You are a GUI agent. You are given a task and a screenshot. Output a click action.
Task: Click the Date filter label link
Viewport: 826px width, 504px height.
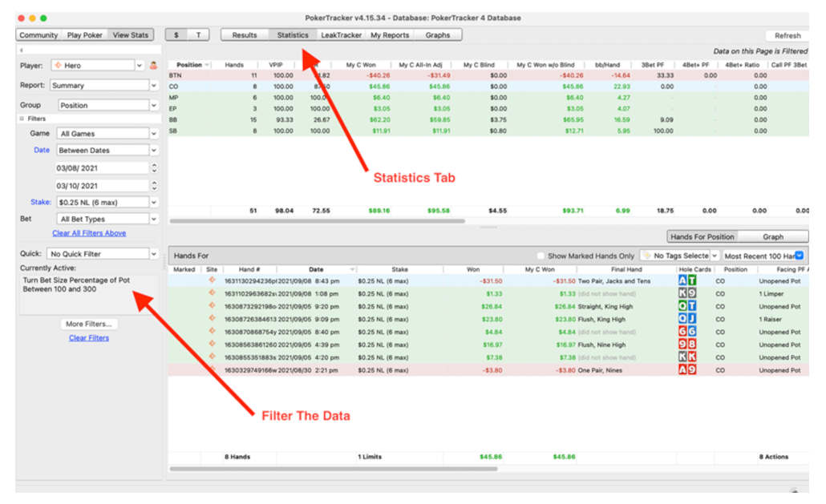[42, 150]
